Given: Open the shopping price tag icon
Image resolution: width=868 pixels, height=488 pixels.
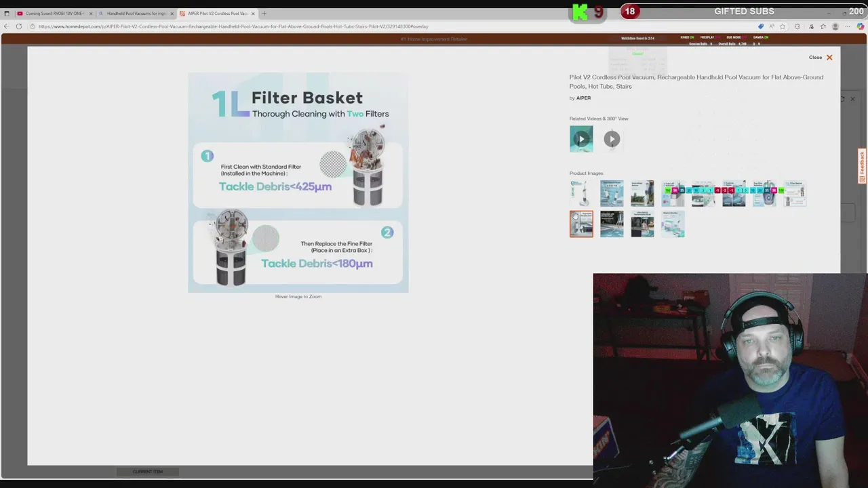Looking at the screenshot, I should pyautogui.click(x=761, y=26).
